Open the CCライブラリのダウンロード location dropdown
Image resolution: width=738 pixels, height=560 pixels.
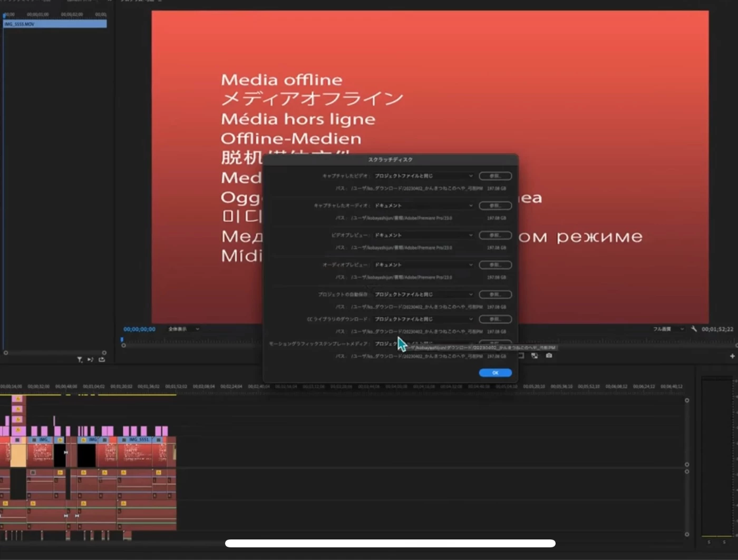point(423,319)
